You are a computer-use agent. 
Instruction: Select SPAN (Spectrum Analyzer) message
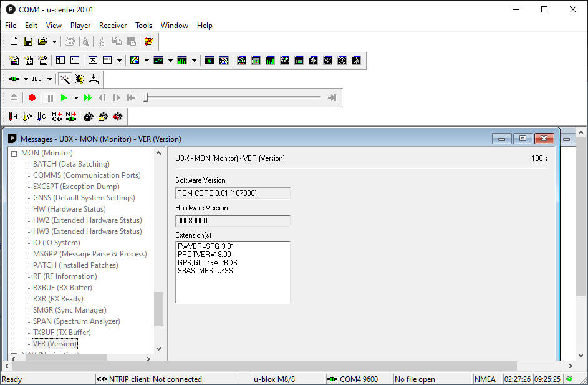click(x=77, y=321)
